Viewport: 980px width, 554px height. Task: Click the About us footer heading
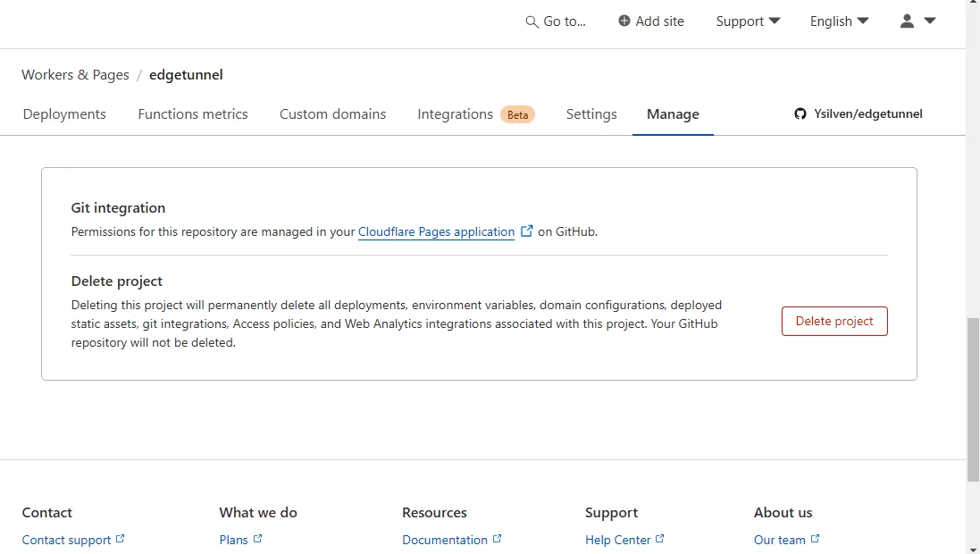click(783, 513)
